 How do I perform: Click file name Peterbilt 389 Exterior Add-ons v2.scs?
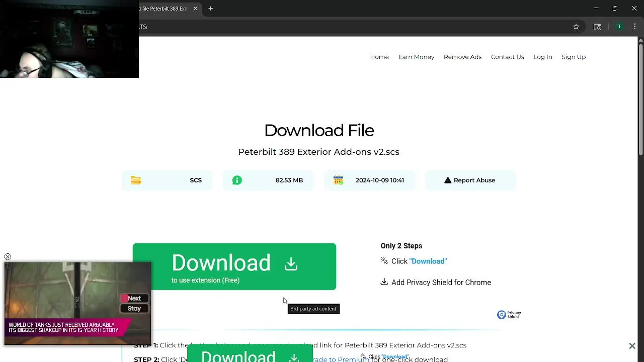coord(318,152)
